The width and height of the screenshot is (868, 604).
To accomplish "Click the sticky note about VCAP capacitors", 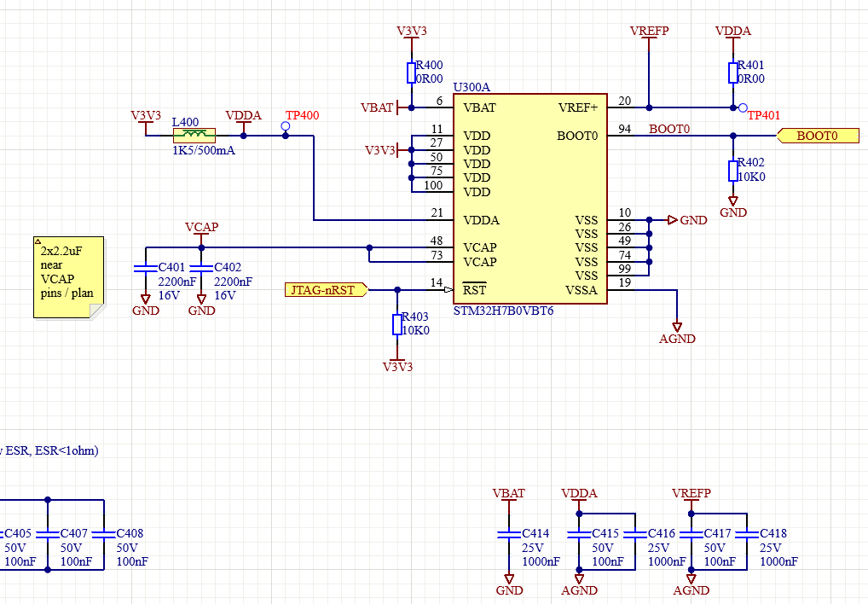I will [x=67, y=276].
